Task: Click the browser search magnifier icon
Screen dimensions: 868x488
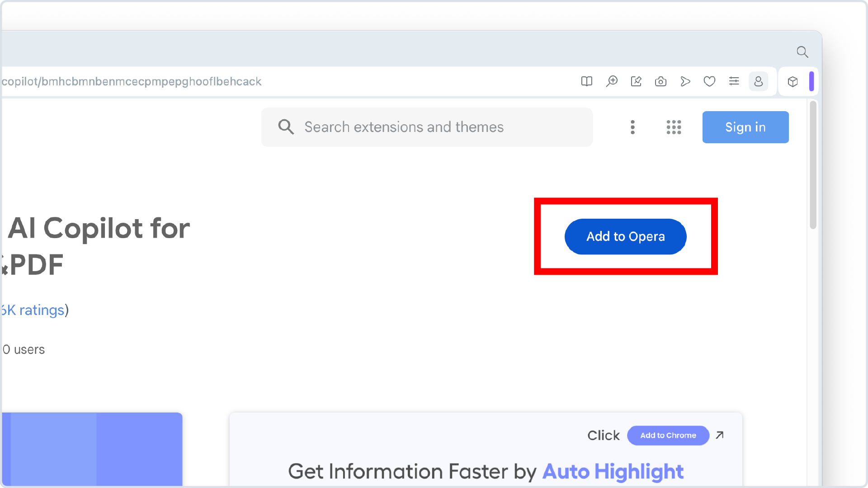Action: click(802, 52)
